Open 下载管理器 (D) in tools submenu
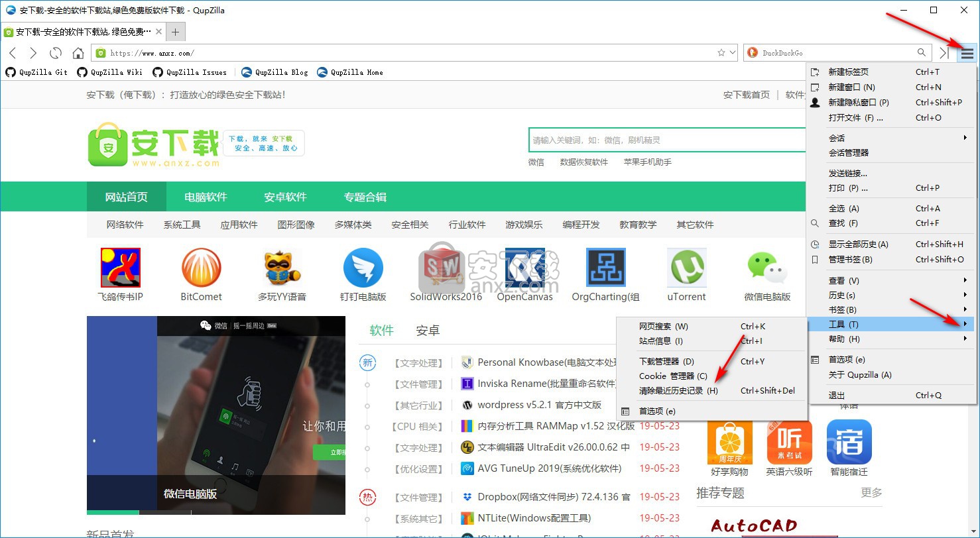Viewport: 980px width, 538px height. (x=711, y=361)
